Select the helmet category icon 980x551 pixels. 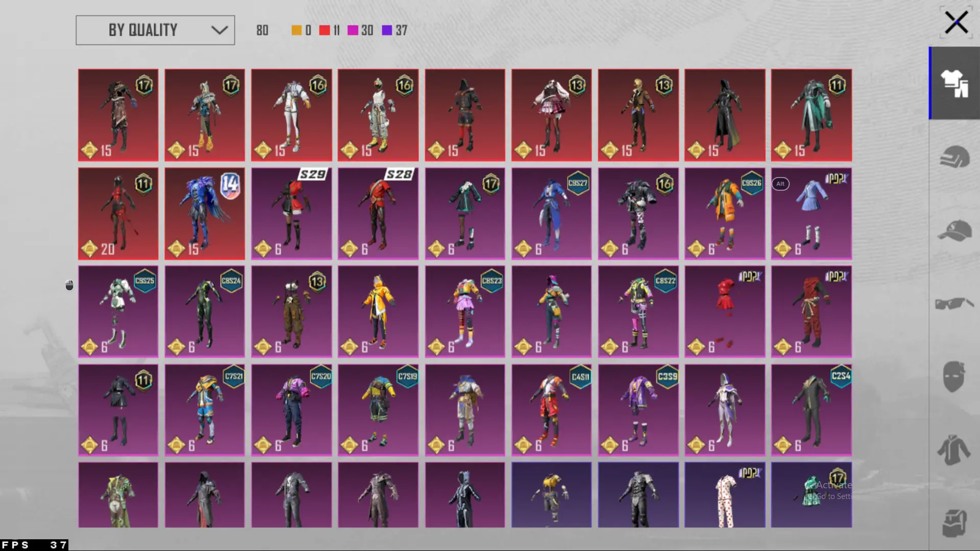pos(954,157)
